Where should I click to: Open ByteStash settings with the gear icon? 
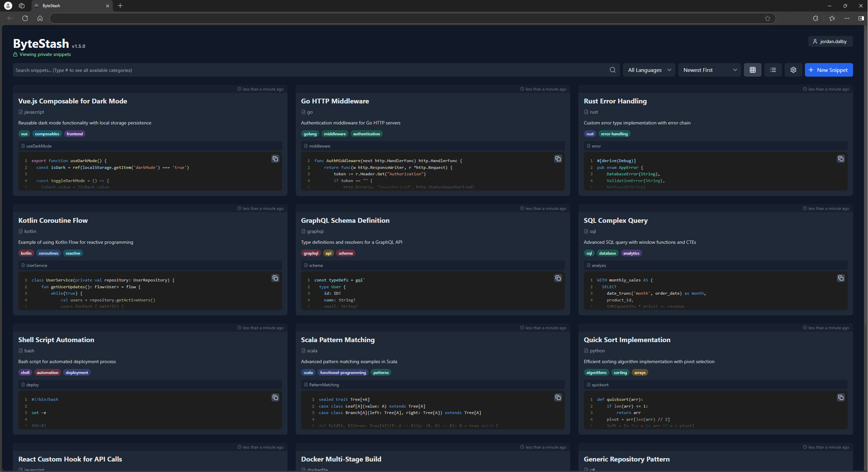[793, 70]
